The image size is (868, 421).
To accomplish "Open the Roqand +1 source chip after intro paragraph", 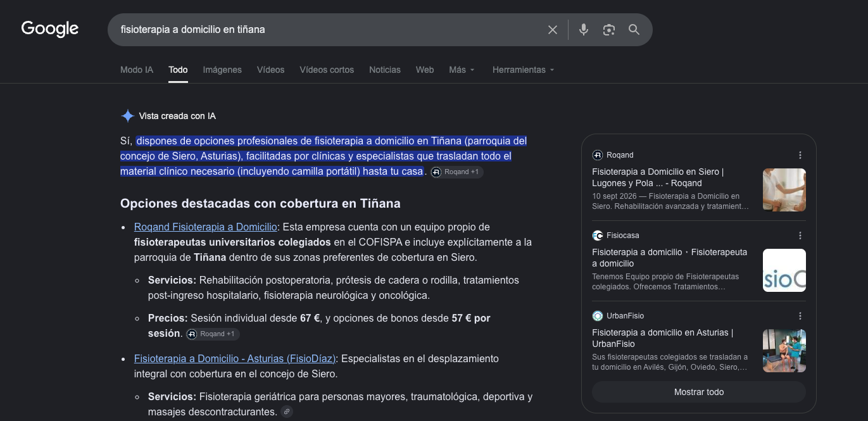I will (x=457, y=172).
